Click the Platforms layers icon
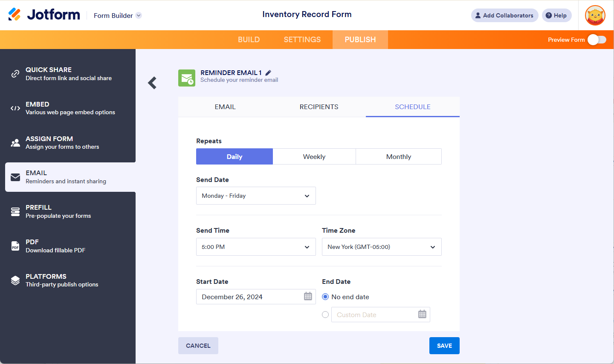 pyautogui.click(x=15, y=280)
